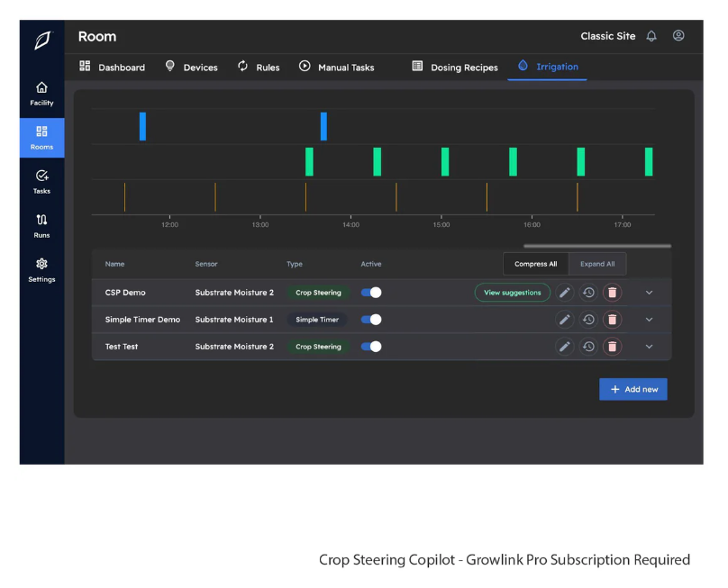This screenshot has height=588, width=728.
Task: Expand the Test Test row chevron
Action: [x=649, y=347]
